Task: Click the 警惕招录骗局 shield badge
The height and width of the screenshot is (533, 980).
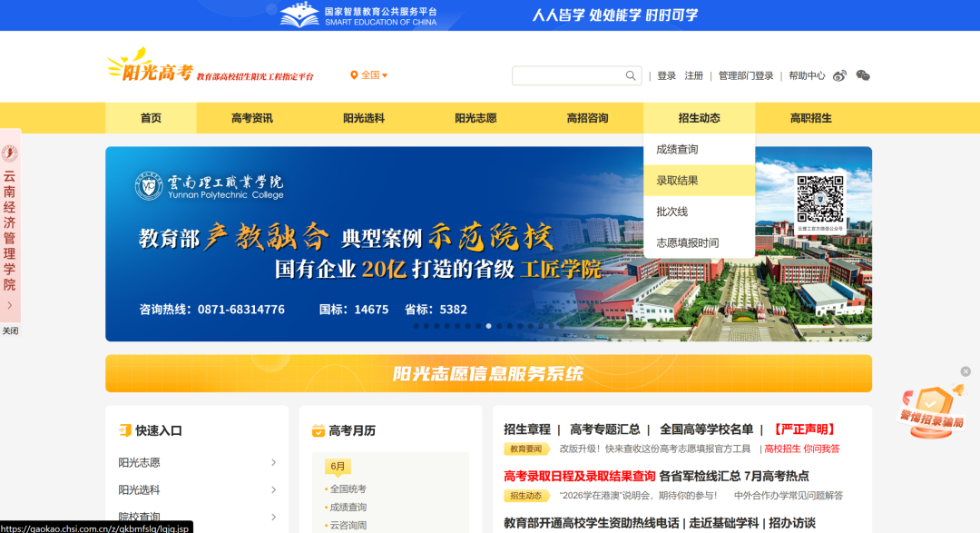Action: pos(931,411)
